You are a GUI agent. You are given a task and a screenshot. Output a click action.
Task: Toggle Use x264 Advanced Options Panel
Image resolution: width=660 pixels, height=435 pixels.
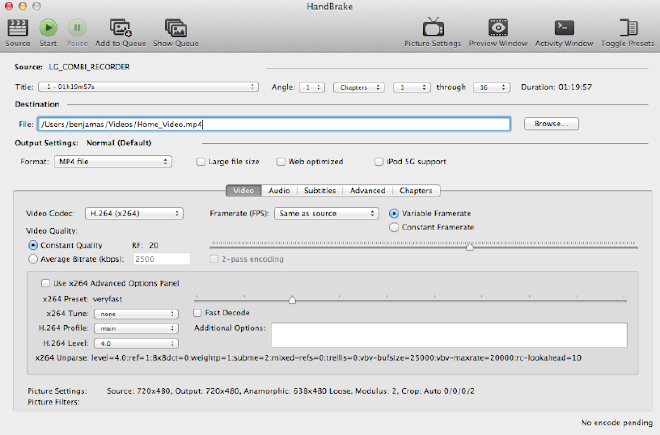point(45,283)
